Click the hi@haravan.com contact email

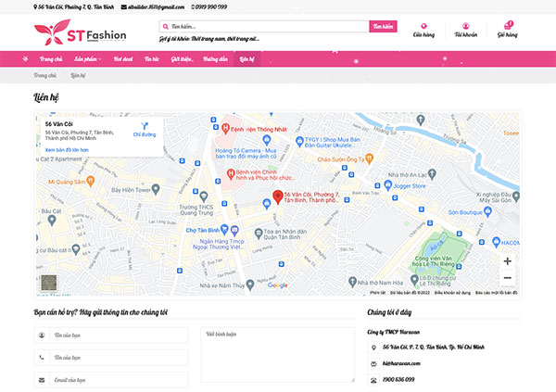coord(401,363)
